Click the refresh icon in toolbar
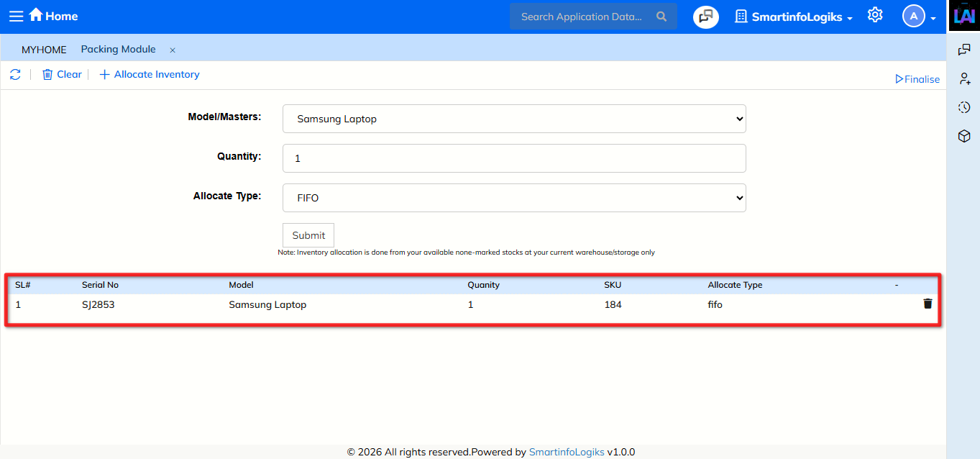Screen dimensions: 980x459 pyautogui.click(x=15, y=75)
